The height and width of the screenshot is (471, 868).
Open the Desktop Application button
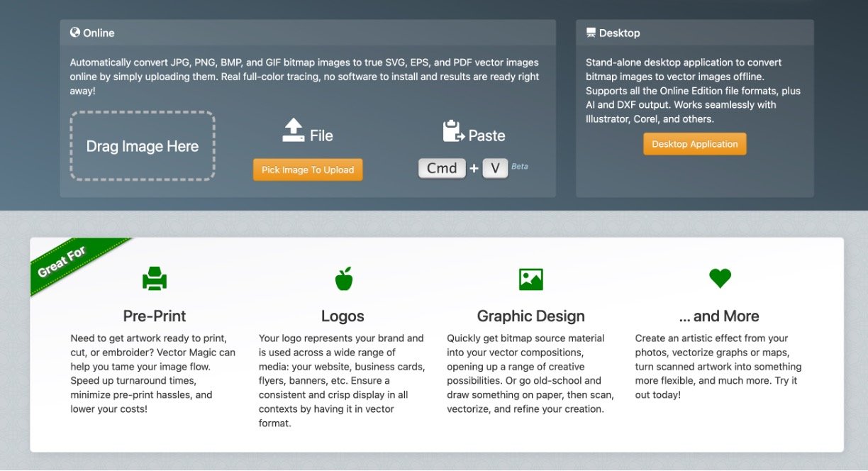(694, 144)
